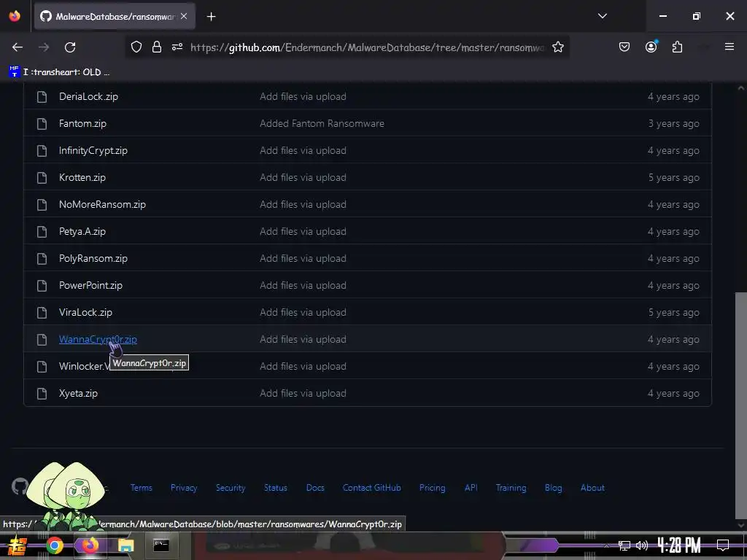
Task: Switch to Firefox on taskbar
Action: point(90,545)
